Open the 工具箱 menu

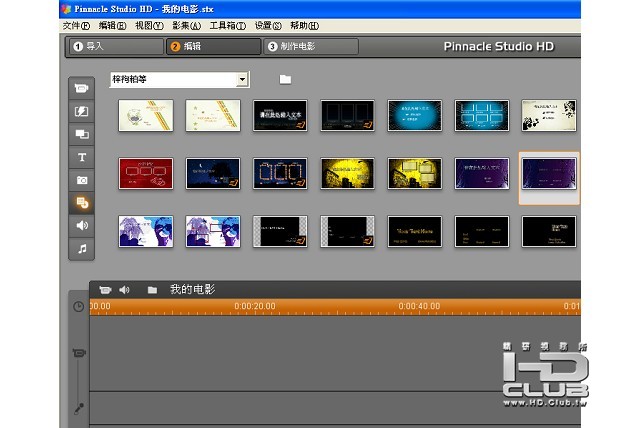(228, 26)
